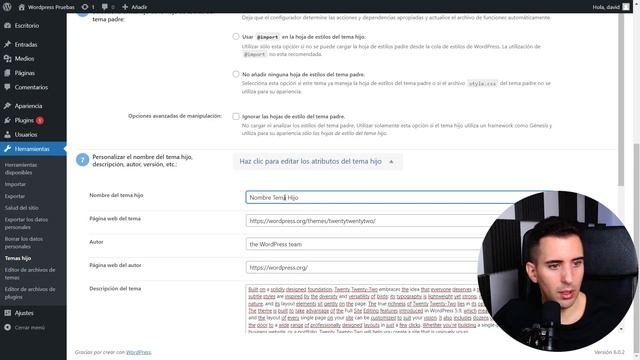Image resolution: width=640 pixels, height=360 pixels.
Task: Click the Cerrar menú collapse icon
Action: point(7,327)
